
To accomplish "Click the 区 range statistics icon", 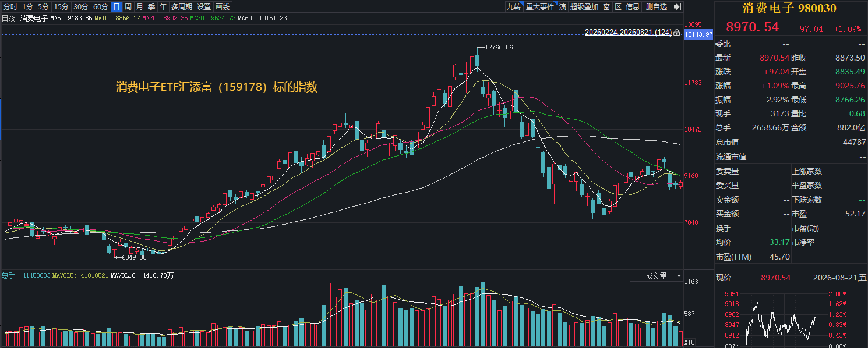I will (x=618, y=7).
